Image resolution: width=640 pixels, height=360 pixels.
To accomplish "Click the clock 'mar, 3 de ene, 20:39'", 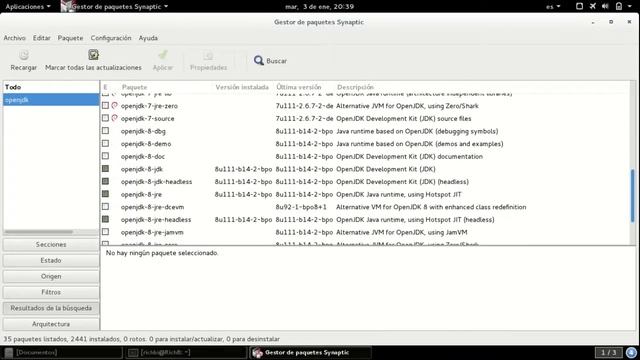I will pyautogui.click(x=319, y=7).
